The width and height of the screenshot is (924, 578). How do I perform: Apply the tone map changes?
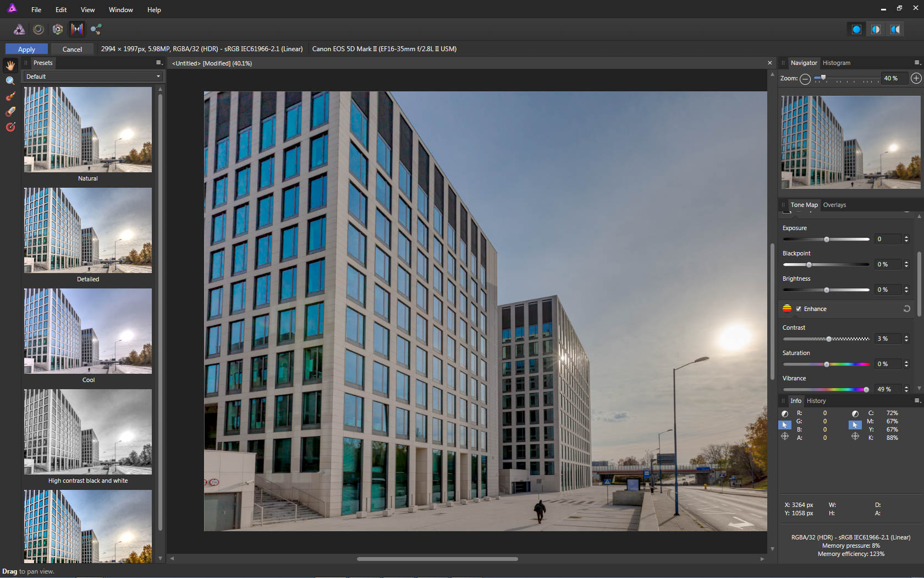coord(26,49)
